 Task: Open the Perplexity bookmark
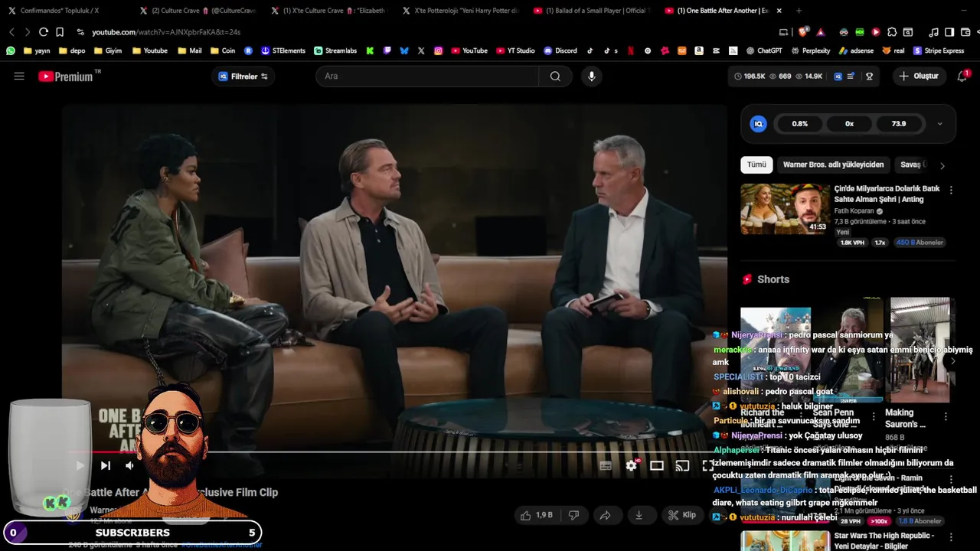click(x=809, y=51)
